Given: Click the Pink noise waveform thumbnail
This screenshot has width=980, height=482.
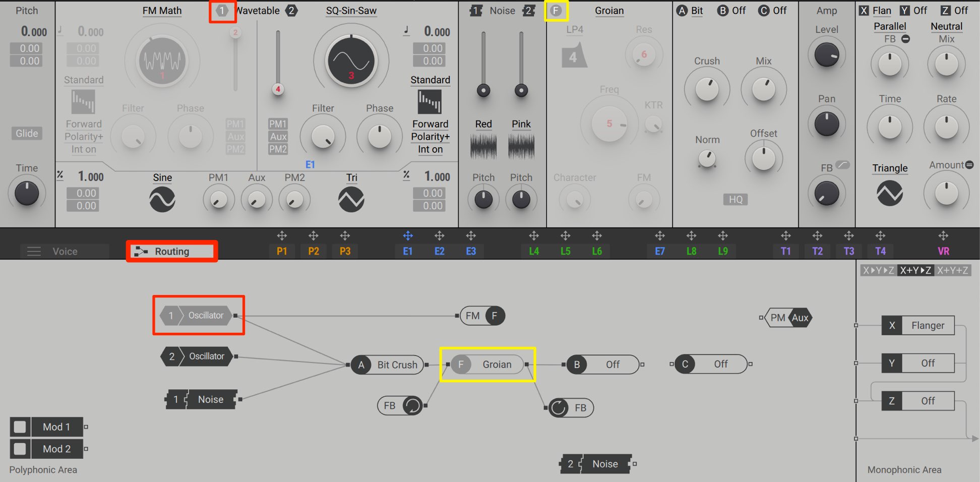Looking at the screenshot, I should (521, 147).
